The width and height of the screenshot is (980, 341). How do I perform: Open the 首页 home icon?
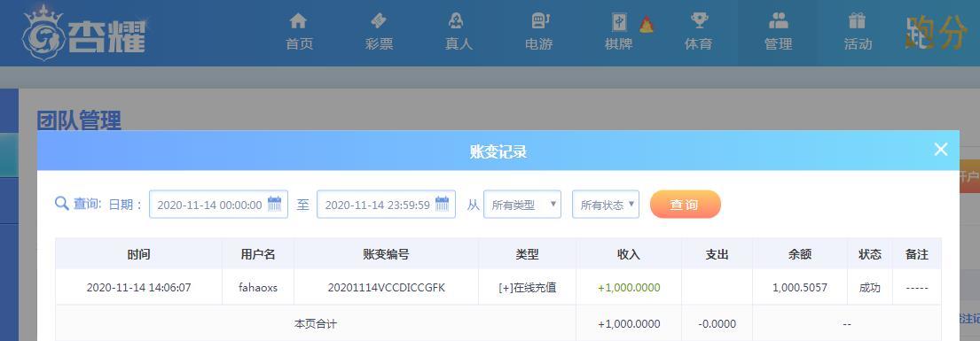click(298, 21)
